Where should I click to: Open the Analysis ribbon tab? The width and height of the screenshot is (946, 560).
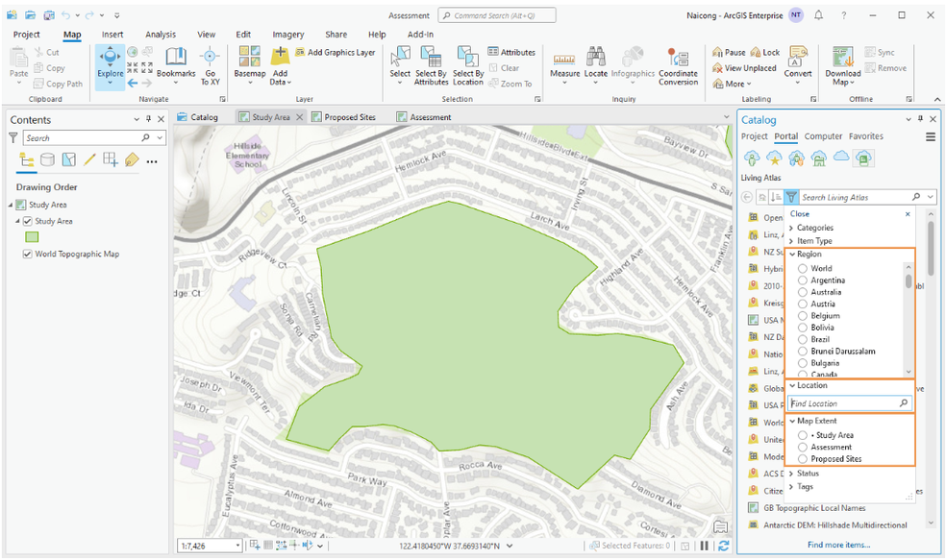click(x=161, y=35)
